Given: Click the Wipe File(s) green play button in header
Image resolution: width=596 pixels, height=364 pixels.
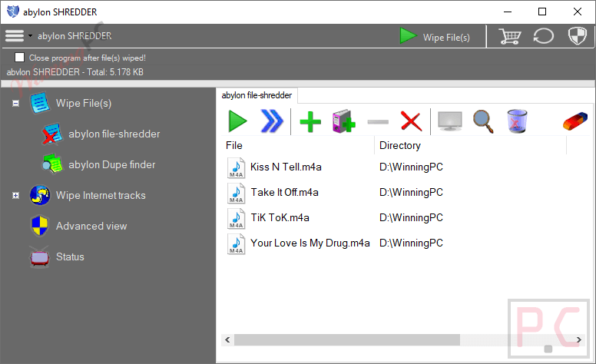Looking at the screenshot, I should pyautogui.click(x=435, y=36).
